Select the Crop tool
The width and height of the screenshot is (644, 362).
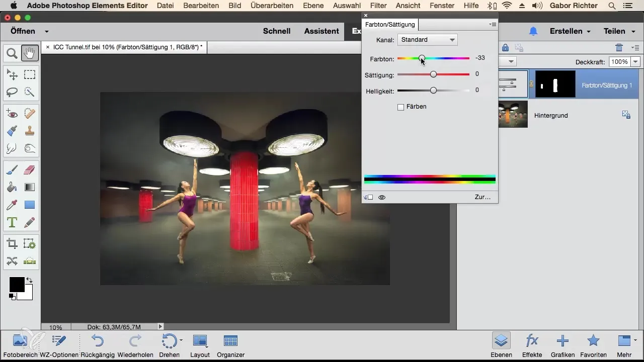(12, 244)
